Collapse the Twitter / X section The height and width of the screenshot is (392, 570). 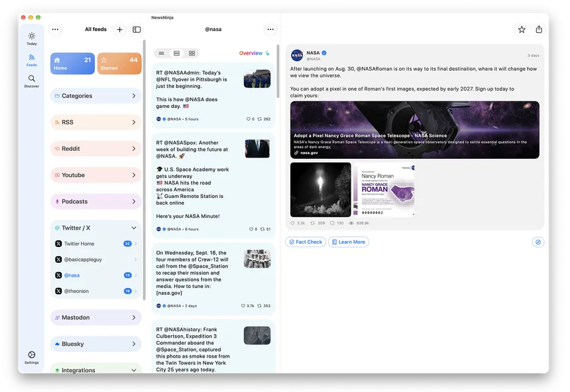point(95,228)
